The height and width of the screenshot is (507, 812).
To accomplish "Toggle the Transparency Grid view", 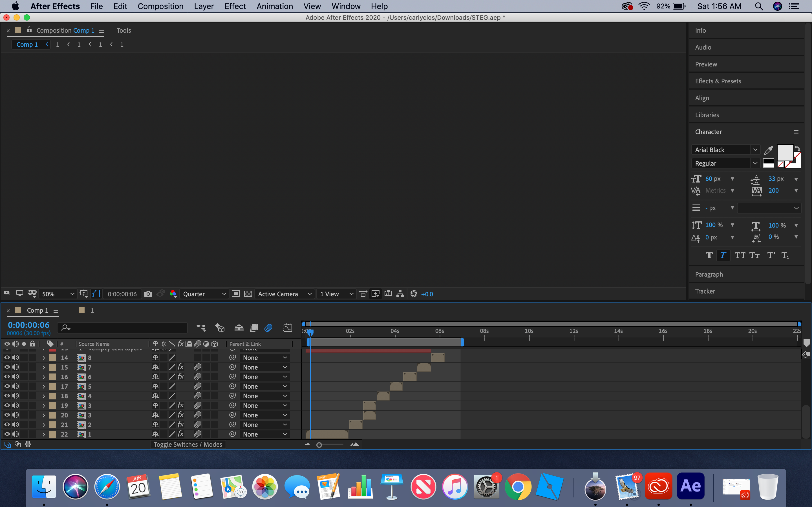I will [x=248, y=294].
